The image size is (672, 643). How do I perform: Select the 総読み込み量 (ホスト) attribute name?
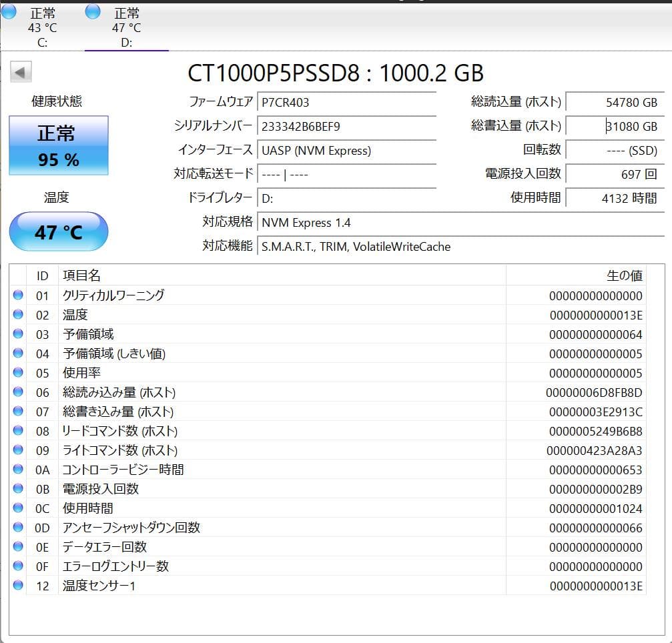(x=119, y=392)
